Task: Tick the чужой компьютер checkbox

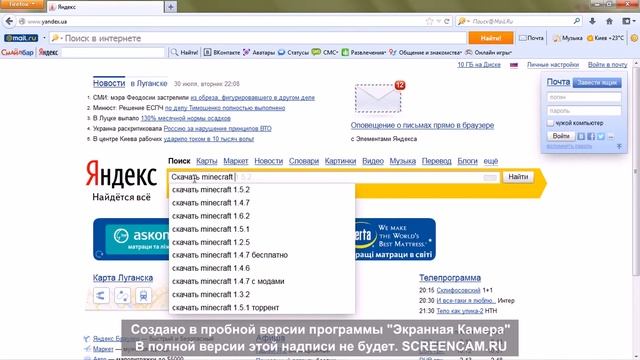Action: [x=550, y=123]
